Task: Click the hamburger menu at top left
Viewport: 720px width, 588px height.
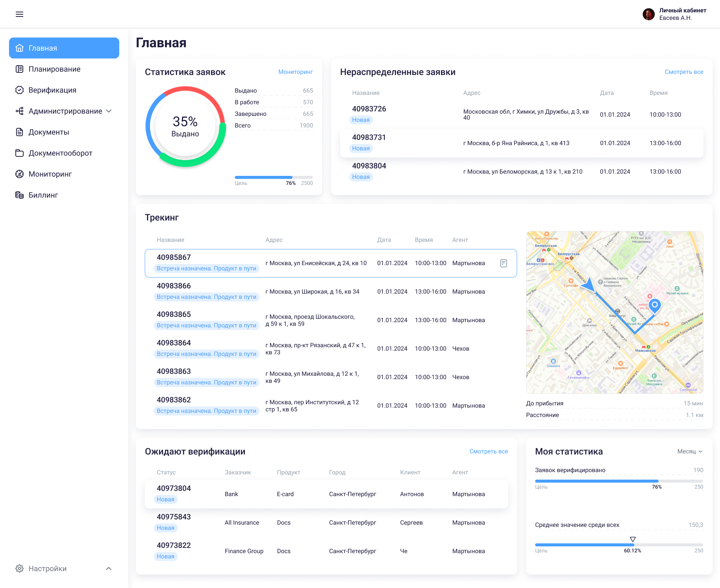Action: click(19, 14)
